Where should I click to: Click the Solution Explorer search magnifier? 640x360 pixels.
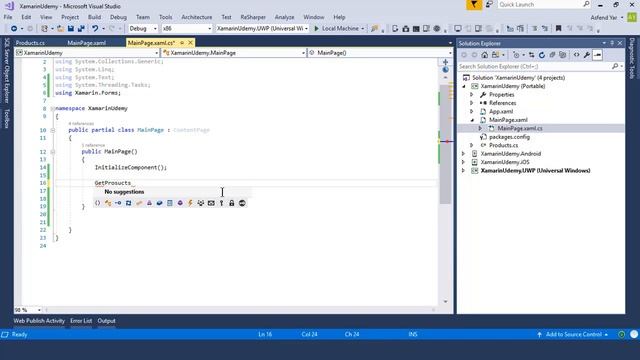[x=615, y=66]
